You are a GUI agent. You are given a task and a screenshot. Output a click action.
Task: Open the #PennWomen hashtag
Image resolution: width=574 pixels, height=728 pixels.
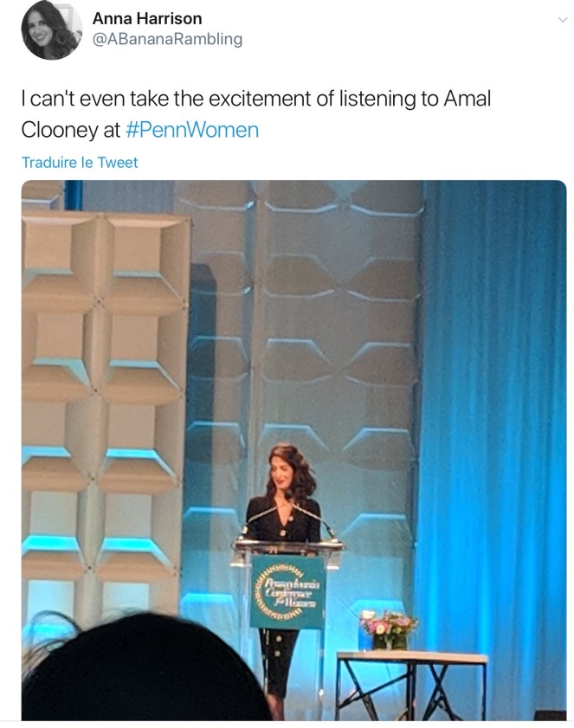pyautogui.click(x=192, y=130)
